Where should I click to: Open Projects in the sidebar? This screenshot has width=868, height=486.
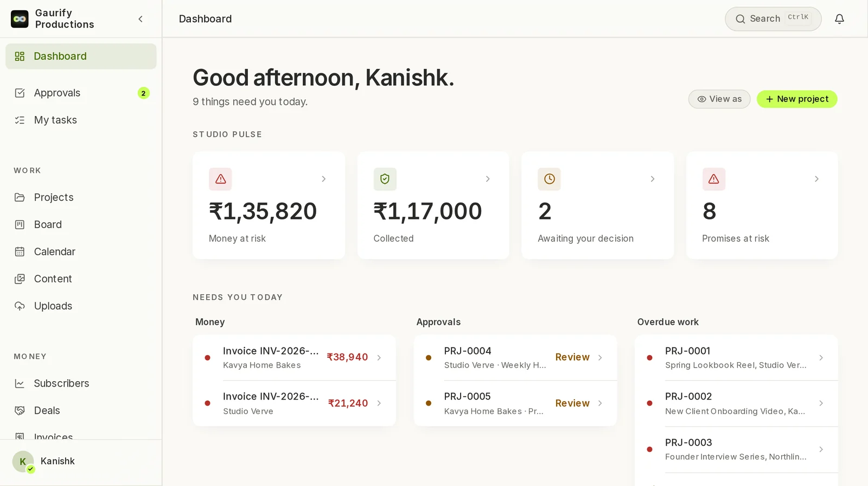pos(81,197)
